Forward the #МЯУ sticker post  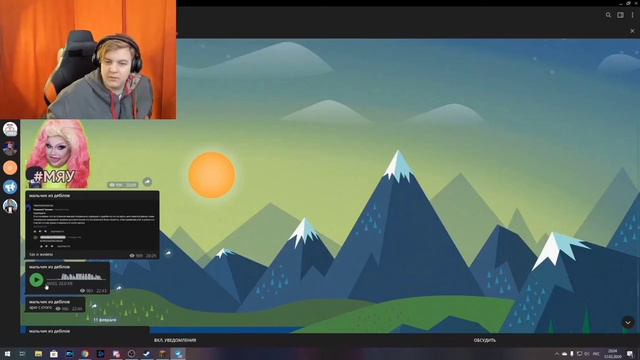pos(147,181)
